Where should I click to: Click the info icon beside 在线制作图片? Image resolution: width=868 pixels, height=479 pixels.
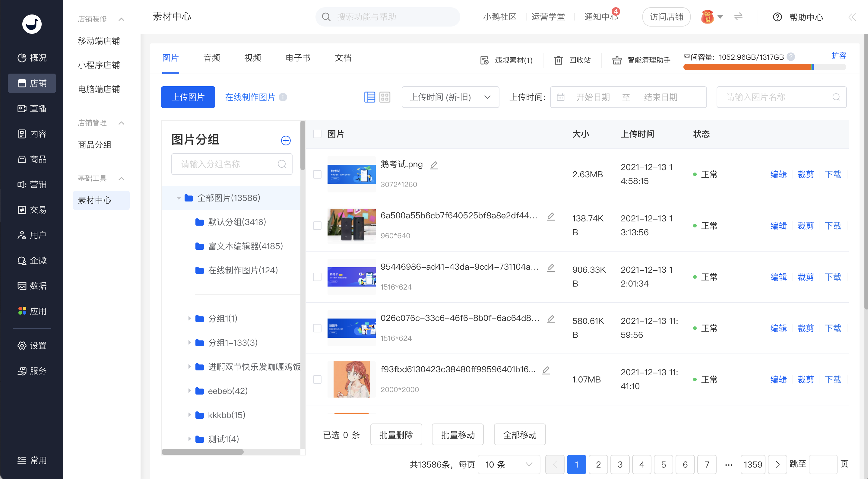283,97
